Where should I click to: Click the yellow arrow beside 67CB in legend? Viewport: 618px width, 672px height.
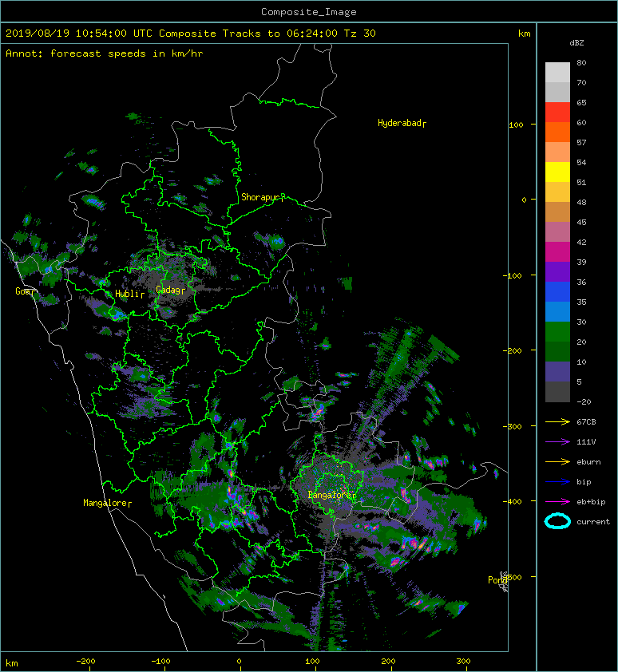pyautogui.click(x=557, y=421)
